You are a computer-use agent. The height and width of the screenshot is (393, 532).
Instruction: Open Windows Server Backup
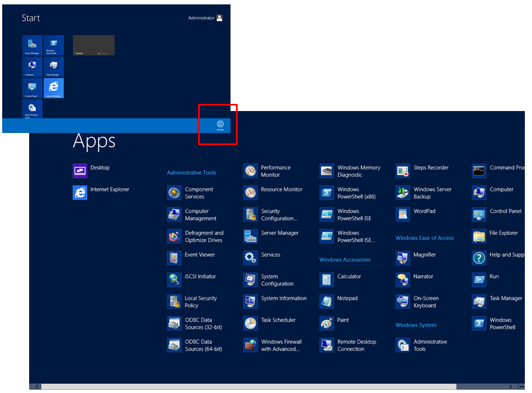pos(424,192)
